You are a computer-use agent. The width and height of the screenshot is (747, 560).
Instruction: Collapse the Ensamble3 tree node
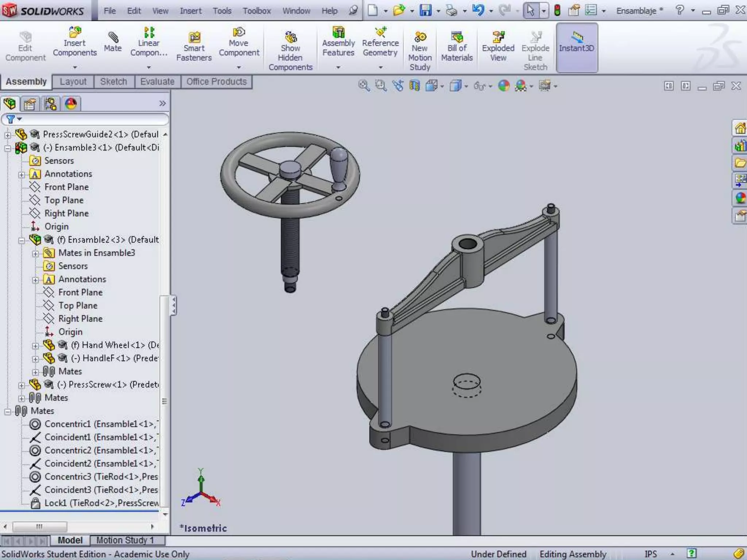click(8, 148)
